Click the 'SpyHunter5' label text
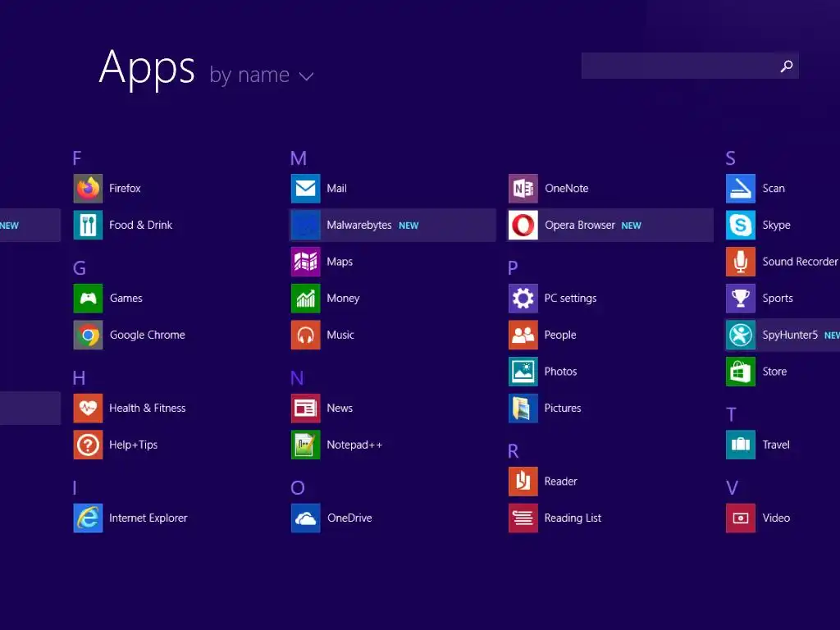This screenshot has width=840, height=630. [790, 335]
